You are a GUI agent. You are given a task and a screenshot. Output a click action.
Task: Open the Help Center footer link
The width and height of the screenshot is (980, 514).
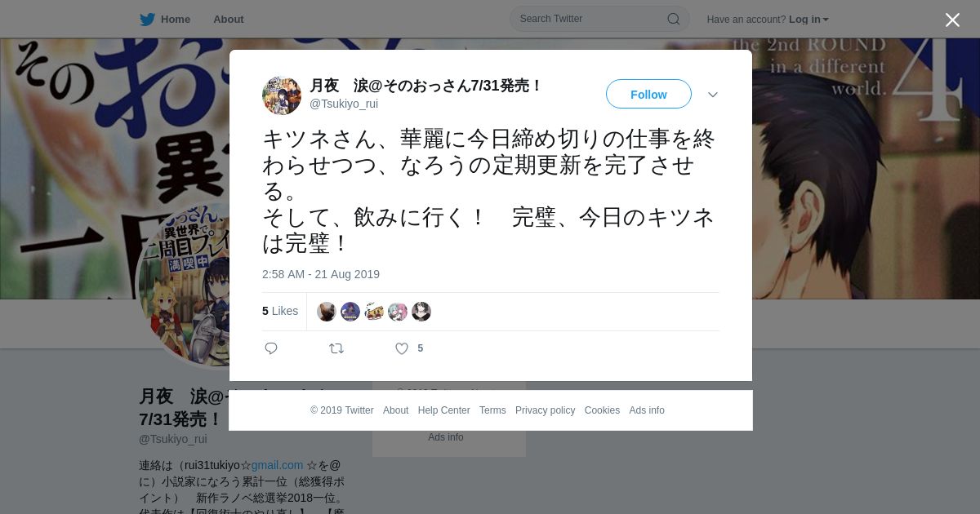443,410
